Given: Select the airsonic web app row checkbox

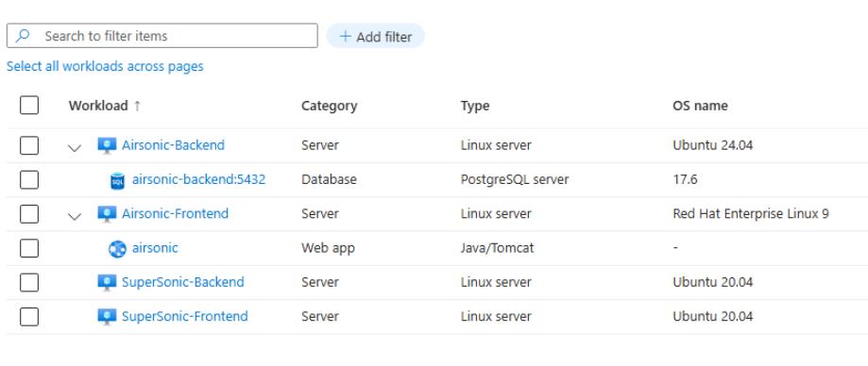Looking at the screenshot, I should click(x=29, y=248).
